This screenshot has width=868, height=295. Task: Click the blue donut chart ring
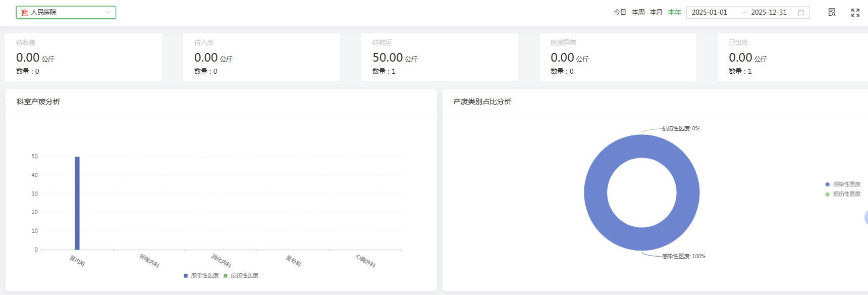(595, 192)
